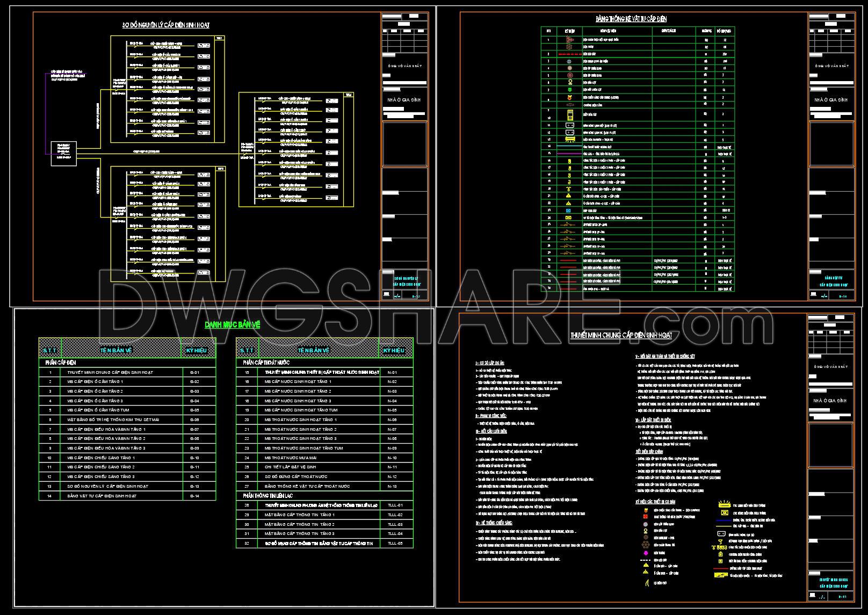Select the yellow electrical cabinet symbol bottom right
This screenshot has height=615, width=868.
pos(720,575)
